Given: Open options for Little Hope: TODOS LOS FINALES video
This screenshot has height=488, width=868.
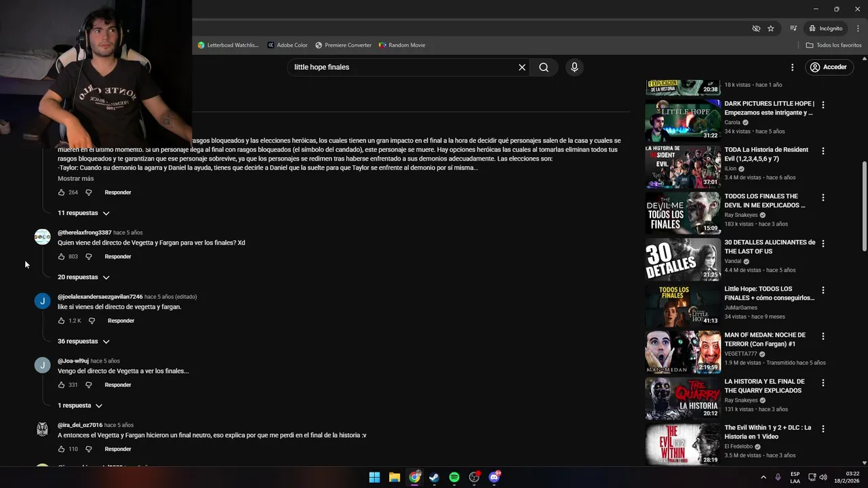Looking at the screenshot, I should click(823, 290).
